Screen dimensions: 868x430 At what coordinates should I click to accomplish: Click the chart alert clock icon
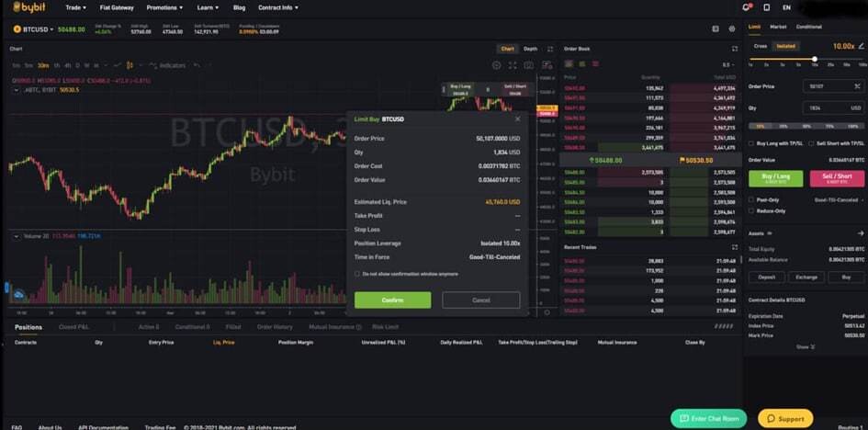pos(497,65)
